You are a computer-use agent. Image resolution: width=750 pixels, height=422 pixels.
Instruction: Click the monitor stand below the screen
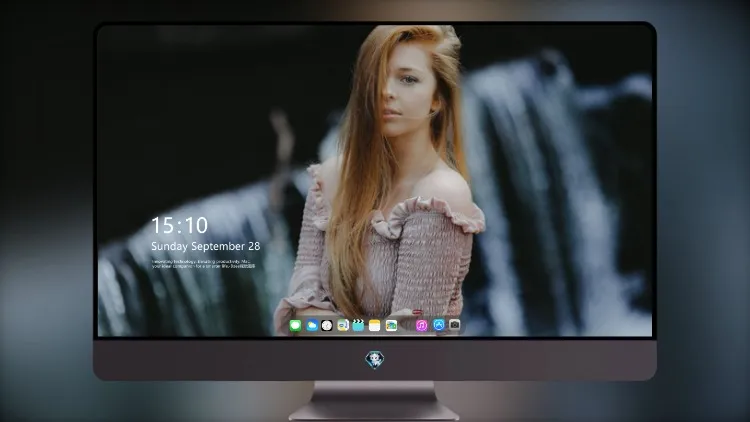(x=375, y=401)
